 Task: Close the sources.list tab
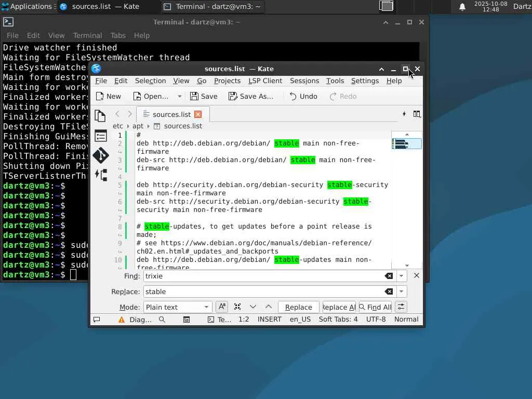(198, 114)
